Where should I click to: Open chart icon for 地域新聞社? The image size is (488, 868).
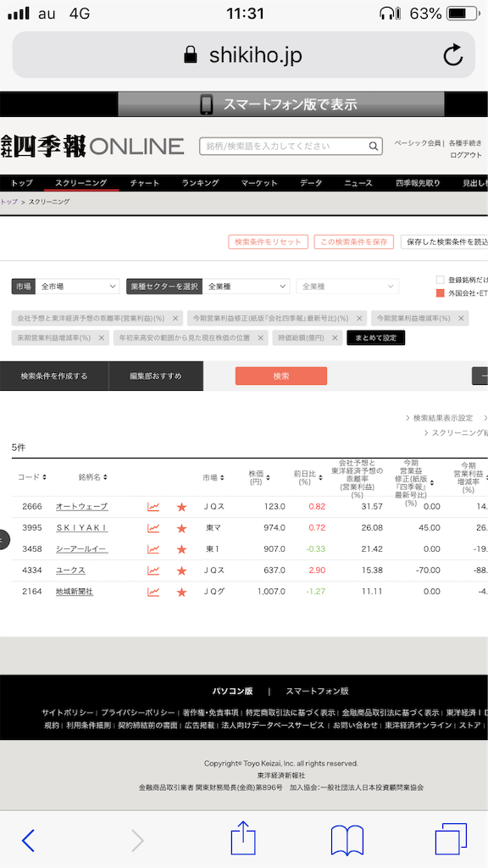tap(153, 592)
